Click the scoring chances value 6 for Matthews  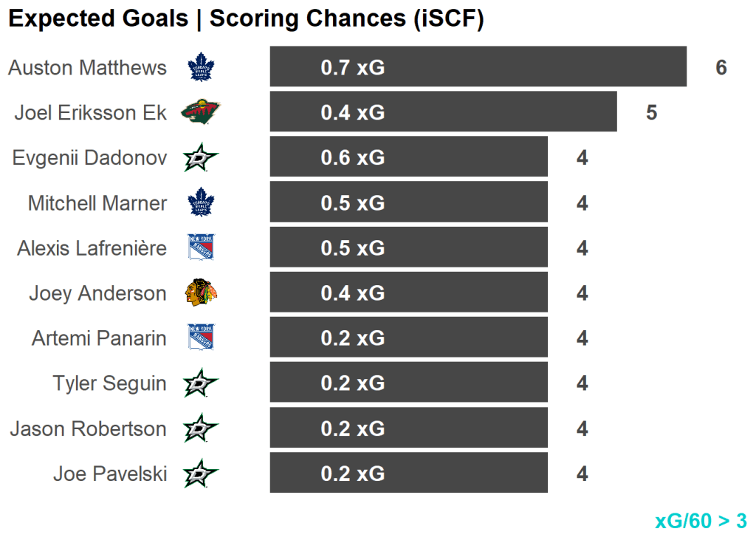coord(721,68)
